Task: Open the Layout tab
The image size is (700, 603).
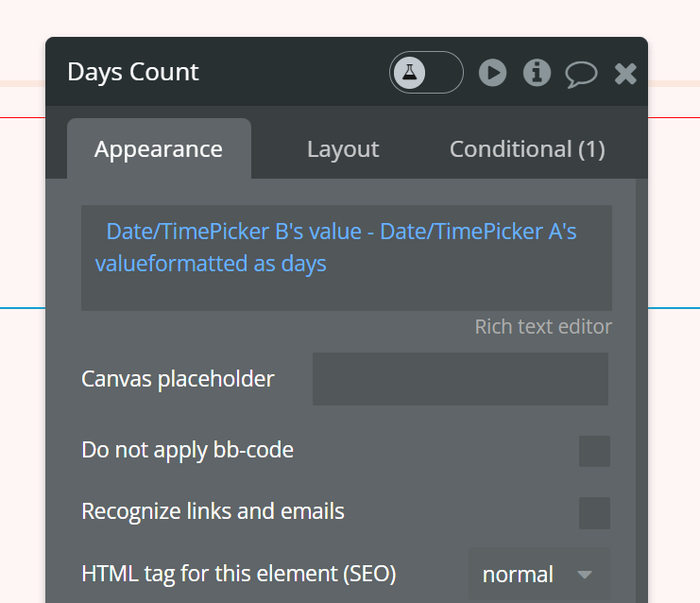Action: (343, 149)
